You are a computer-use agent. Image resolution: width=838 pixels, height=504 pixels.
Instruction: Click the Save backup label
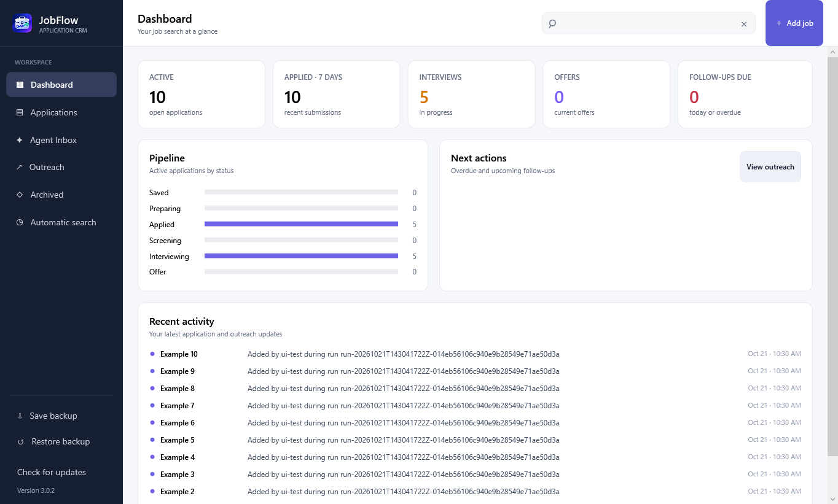point(53,416)
